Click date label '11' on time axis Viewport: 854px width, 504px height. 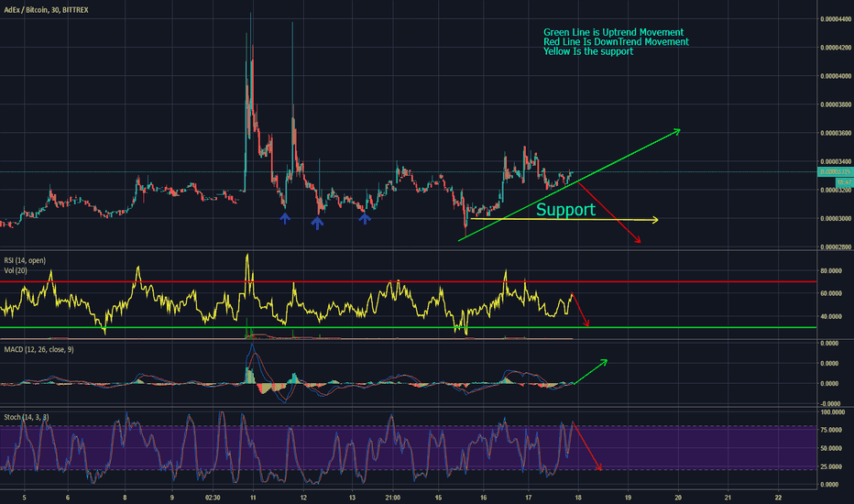pyautogui.click(x=253, y=498)
